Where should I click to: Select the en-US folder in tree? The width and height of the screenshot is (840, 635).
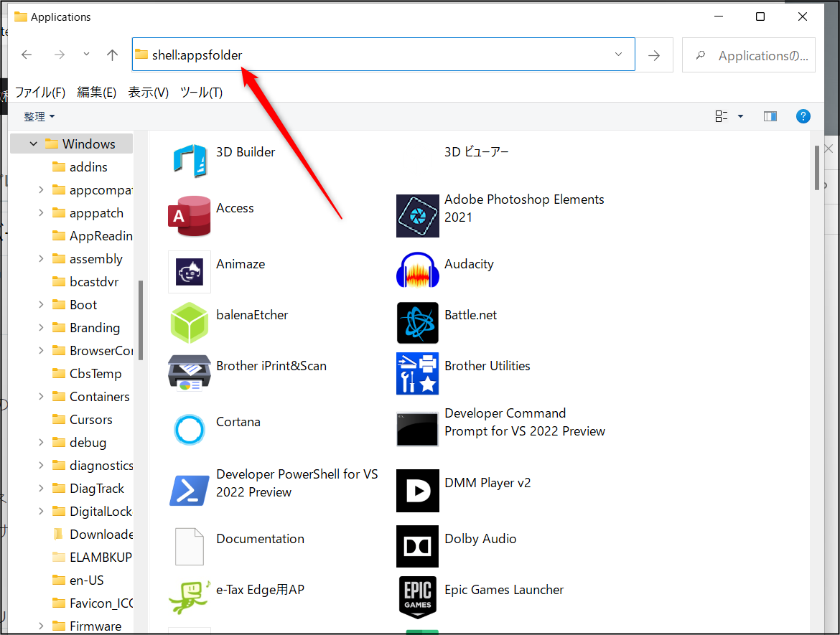78,580
